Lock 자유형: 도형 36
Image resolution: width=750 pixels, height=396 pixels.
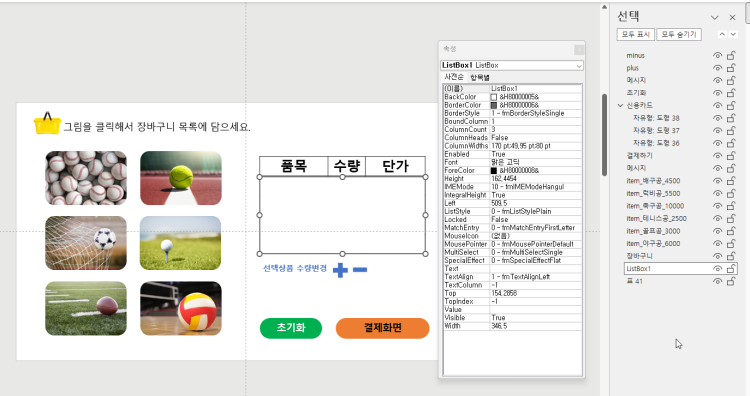[731, 143]
